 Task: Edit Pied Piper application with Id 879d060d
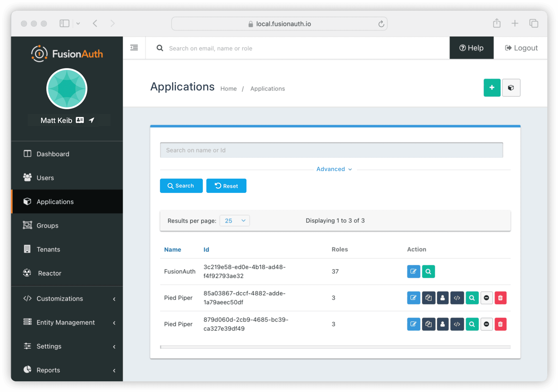(x=413, y=324)
